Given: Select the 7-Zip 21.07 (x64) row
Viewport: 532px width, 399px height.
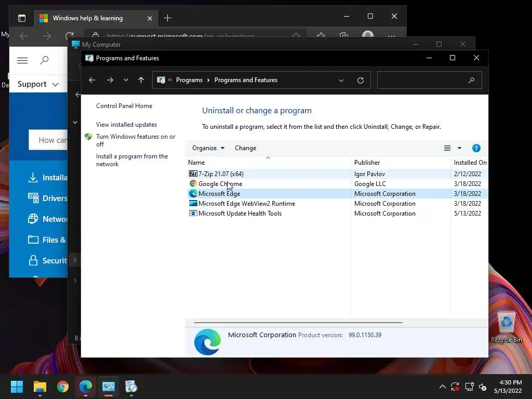Looking at the screenshot, I should click(337, 174).
